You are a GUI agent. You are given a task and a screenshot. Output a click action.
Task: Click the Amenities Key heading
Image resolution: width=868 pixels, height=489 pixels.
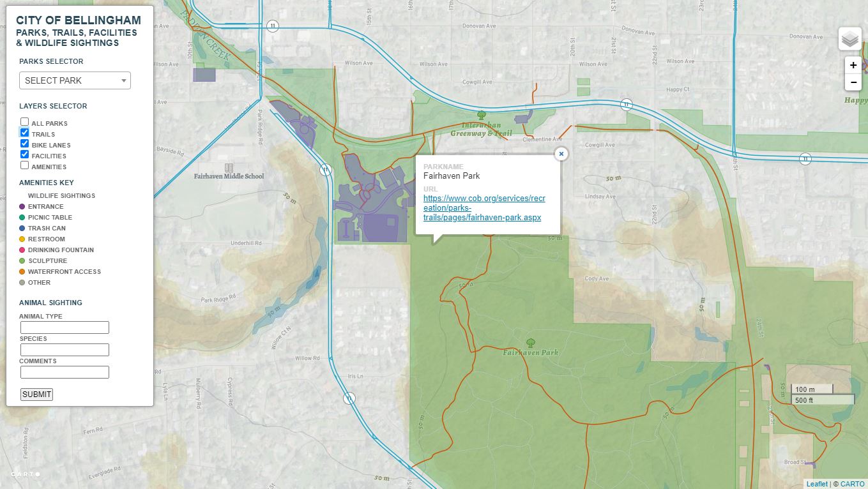click(x=47, y=183)
